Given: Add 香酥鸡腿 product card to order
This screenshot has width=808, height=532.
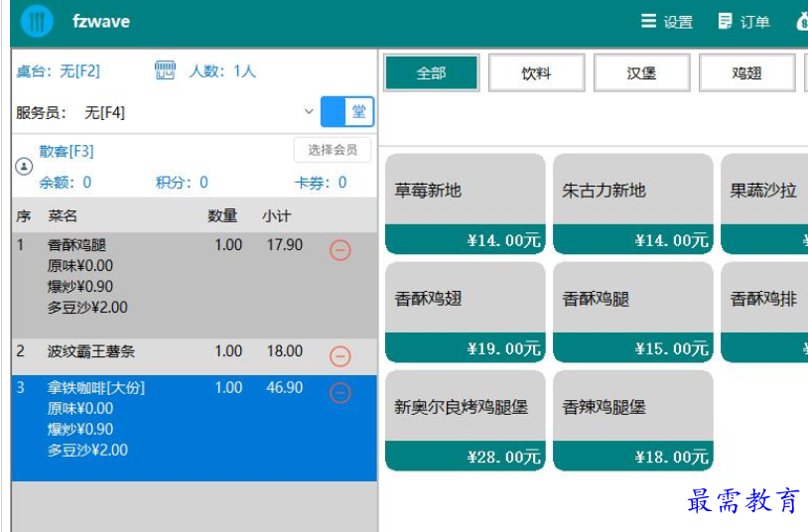Looking at the screenshot, I should click(633, 312).
